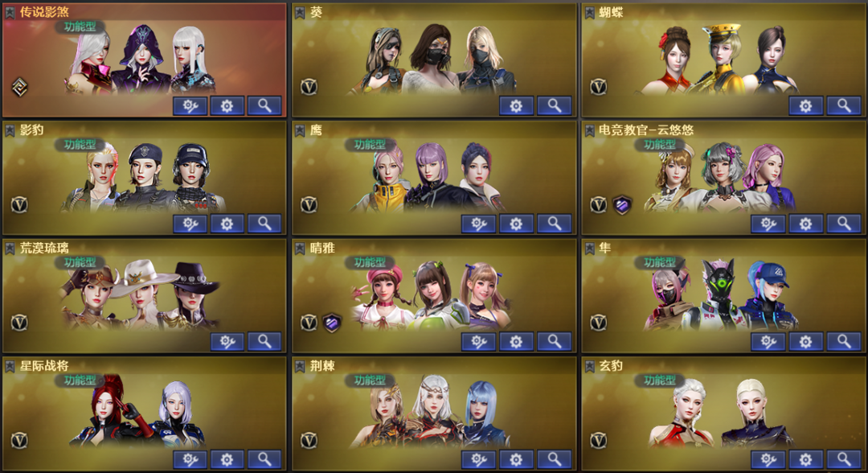Open gear settings on 星际战将 card
This screenshot has height=473, width=868.
pyautogui.click(x=227, y=459)
